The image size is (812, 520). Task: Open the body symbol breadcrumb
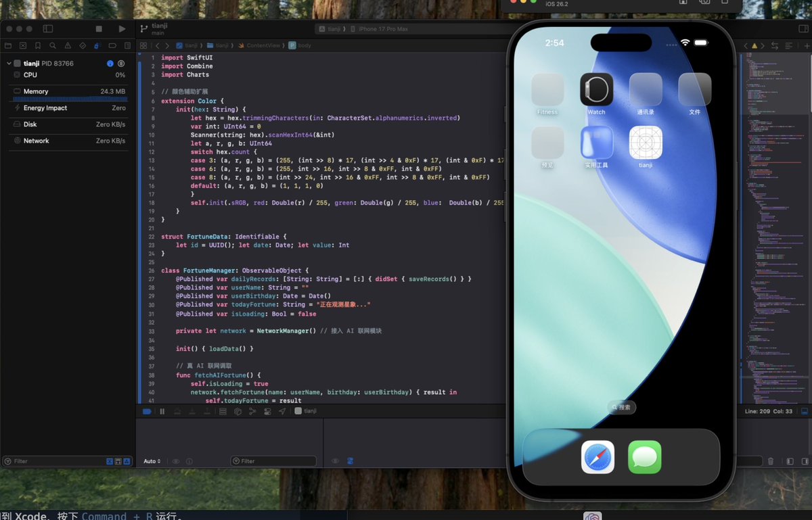tap(300, 45)
